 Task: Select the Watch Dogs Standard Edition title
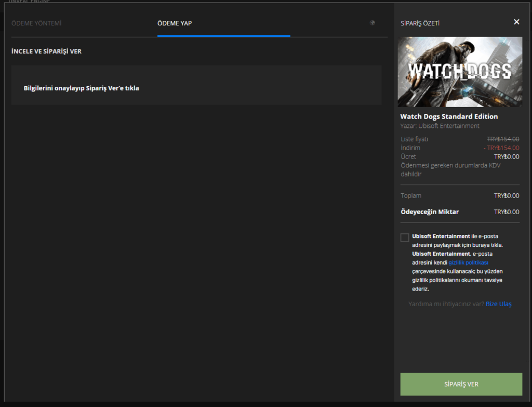(x=449, y=116)
